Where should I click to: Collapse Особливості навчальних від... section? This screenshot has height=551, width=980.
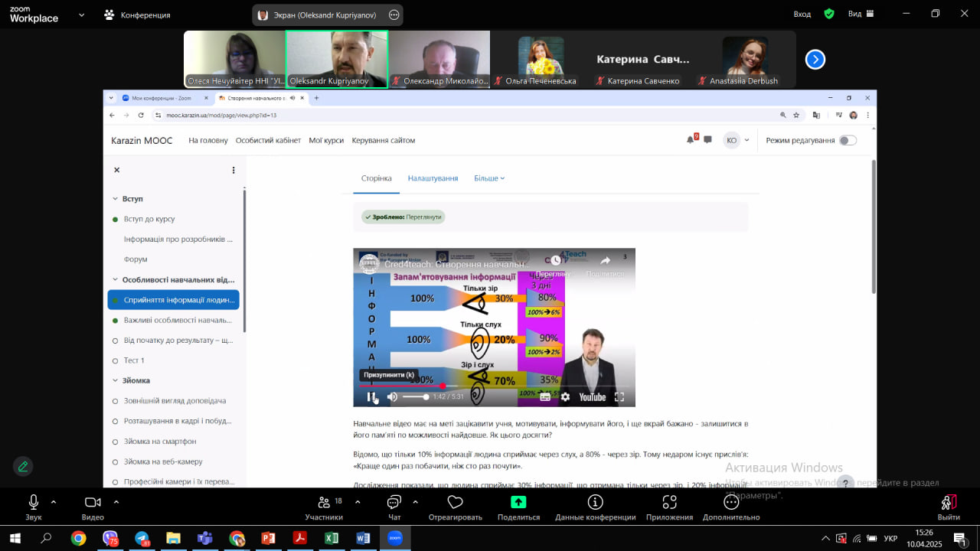(x=115, y=280)
